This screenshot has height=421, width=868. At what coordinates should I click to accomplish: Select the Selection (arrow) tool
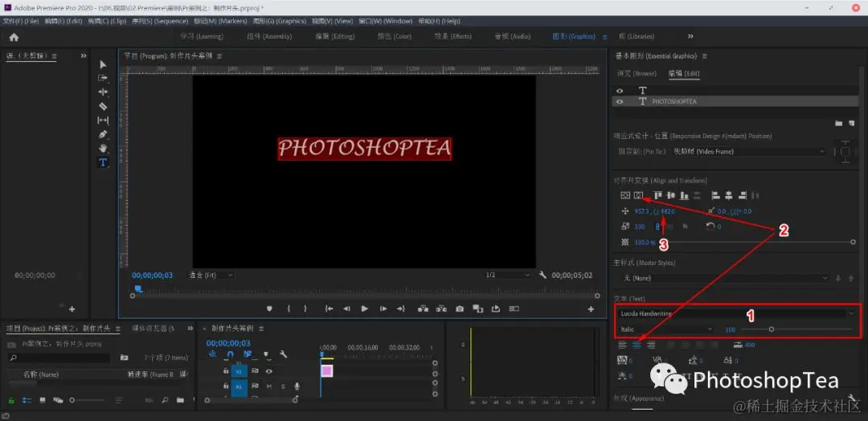103,64
